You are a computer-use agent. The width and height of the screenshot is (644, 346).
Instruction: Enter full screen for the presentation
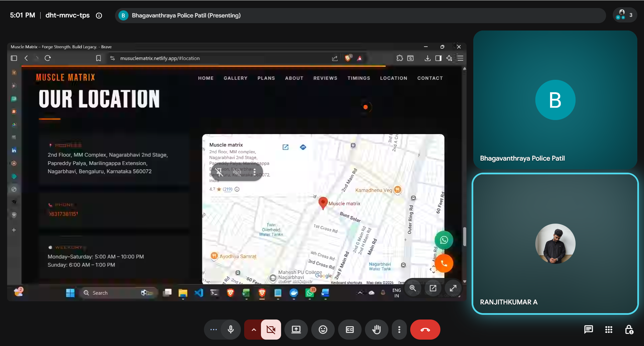[453, 288]
